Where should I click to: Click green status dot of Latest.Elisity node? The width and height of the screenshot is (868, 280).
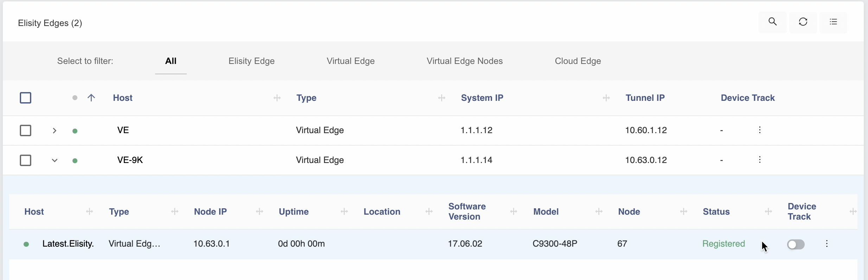tap(26, 244)
